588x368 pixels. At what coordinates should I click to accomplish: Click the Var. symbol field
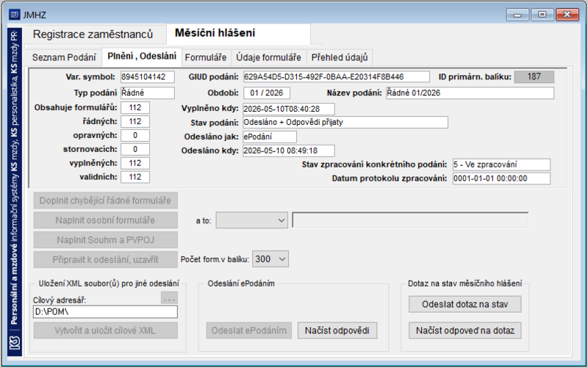click(x=148, y=77)
